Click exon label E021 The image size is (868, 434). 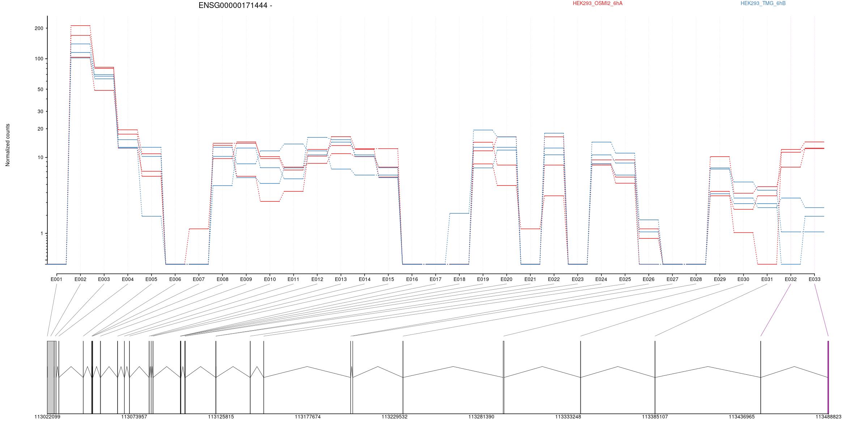[530, 279]
